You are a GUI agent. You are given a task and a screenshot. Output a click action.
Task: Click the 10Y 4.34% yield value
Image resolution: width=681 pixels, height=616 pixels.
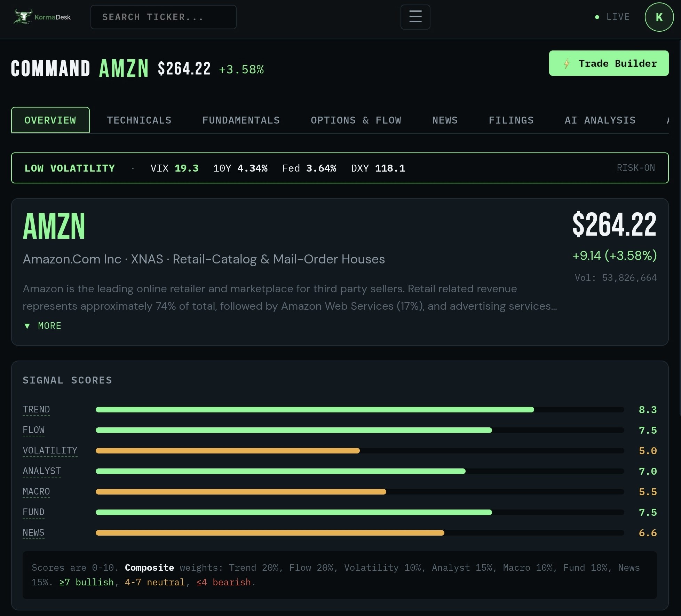(240, 168)
